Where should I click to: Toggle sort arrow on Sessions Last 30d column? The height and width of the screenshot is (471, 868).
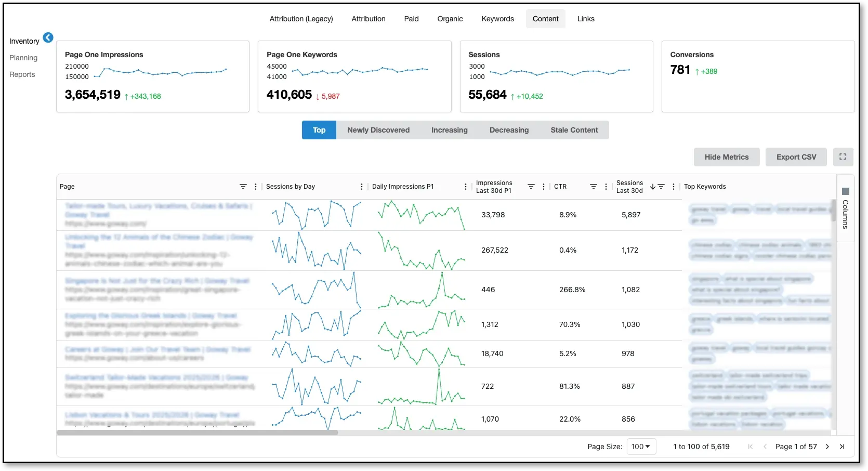point(653,187)
